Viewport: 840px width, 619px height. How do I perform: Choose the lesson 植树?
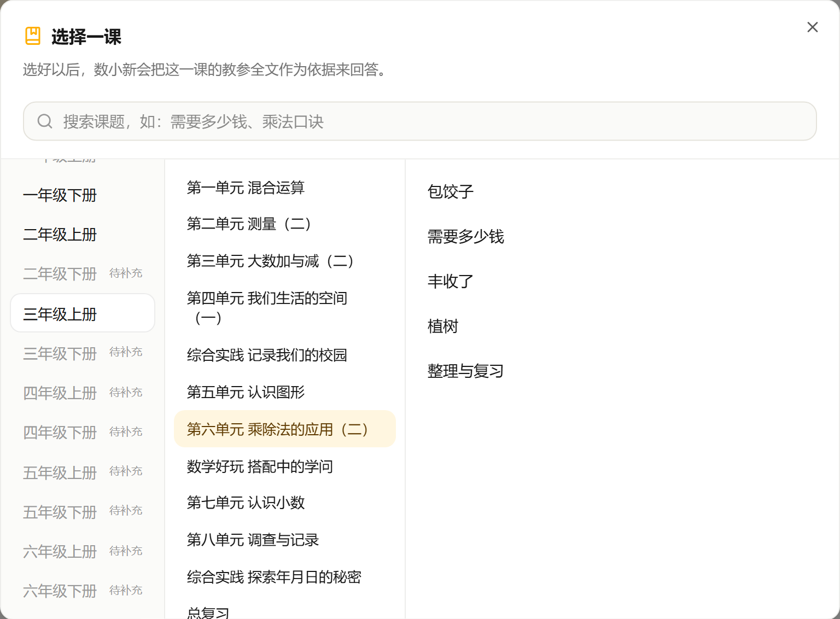(x=622, y=326)
